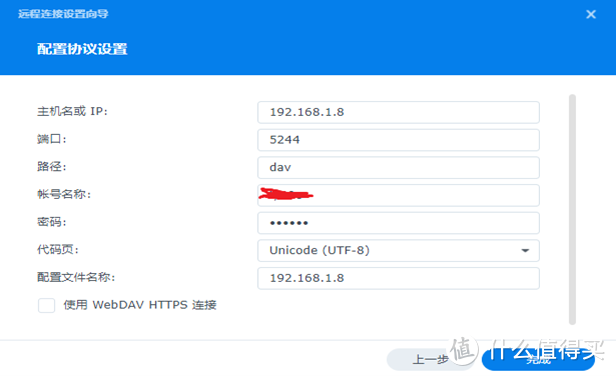The height and width of the screenshot is (376, 616).
Task: Click the dialog's vertical scrollbar
Action: click(x=572, y=209)
